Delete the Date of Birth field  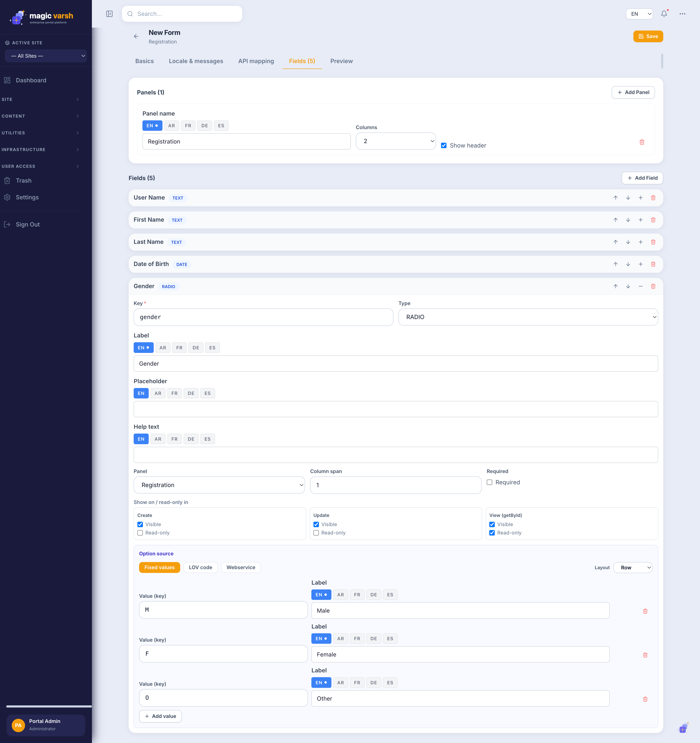pos(653,264)
